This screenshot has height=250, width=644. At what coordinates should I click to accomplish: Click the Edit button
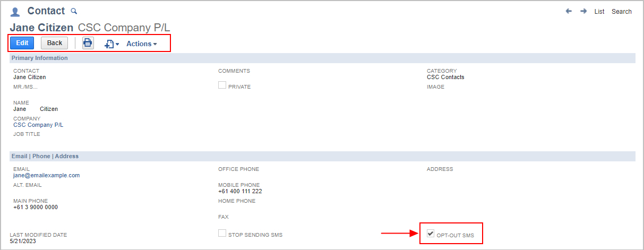pos(22,43)
